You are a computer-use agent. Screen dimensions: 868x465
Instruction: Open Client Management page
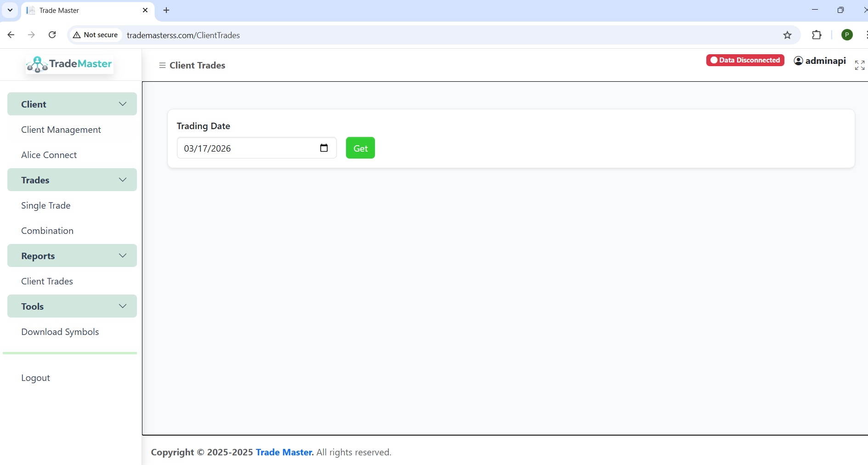[61, 130]
